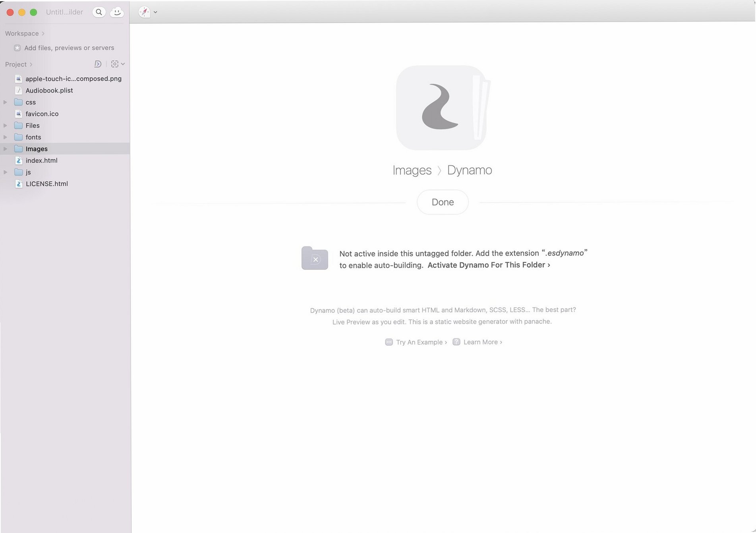Screen dimensions: 756x533
Task: Select the css folder icon
Action: click(18, 102)
